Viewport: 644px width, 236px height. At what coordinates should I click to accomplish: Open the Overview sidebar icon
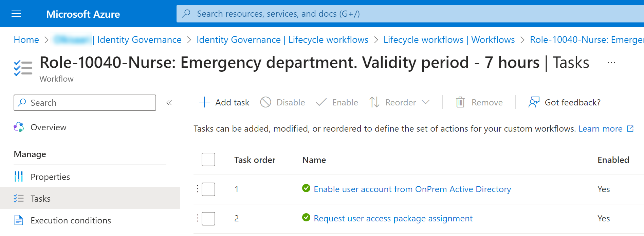coord(19,127)
